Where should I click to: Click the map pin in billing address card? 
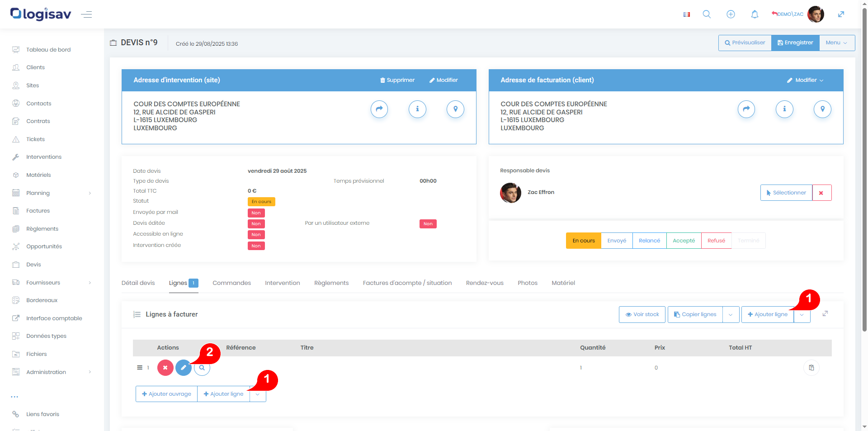click(x=822, y=109)
